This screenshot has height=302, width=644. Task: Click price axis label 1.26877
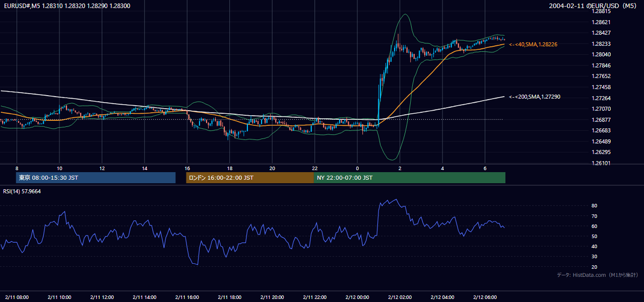[601, 120]
